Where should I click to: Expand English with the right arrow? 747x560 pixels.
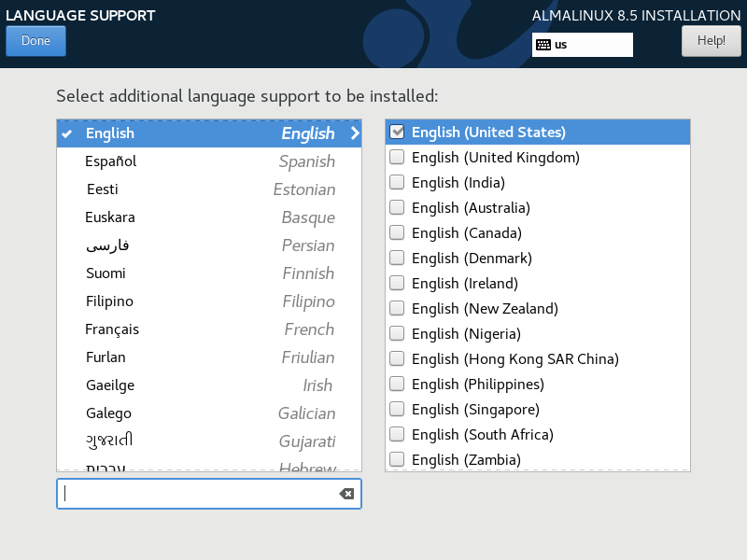click(354, 133)
